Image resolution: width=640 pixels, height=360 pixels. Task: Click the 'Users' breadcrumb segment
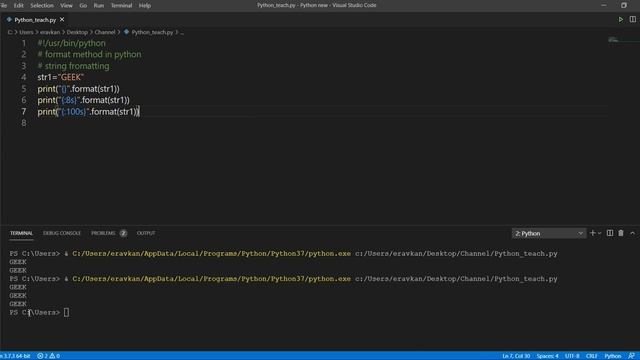coord(26,32)
